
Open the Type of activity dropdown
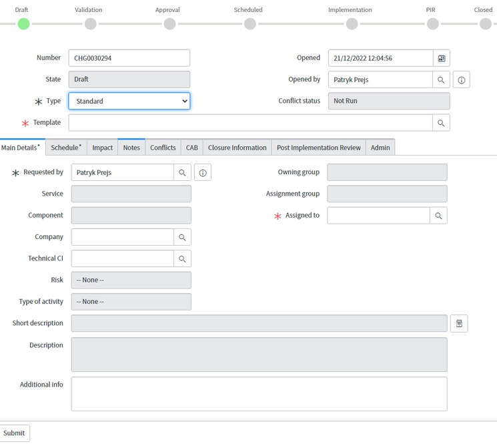click(131, 302)
